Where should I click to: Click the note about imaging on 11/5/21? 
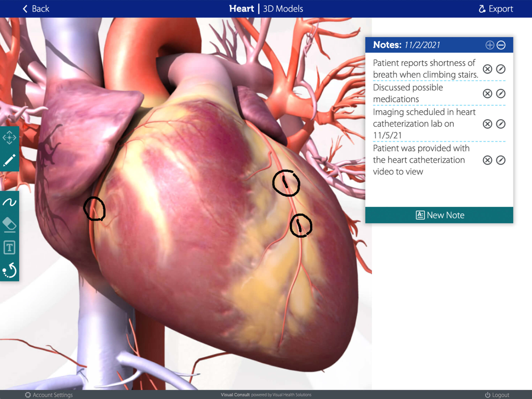point(424,124)
